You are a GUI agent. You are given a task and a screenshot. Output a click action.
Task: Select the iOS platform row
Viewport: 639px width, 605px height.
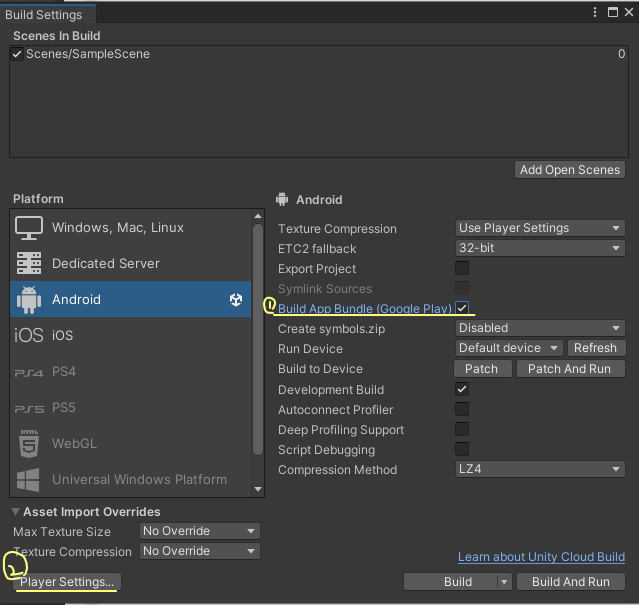click(130, 335)
